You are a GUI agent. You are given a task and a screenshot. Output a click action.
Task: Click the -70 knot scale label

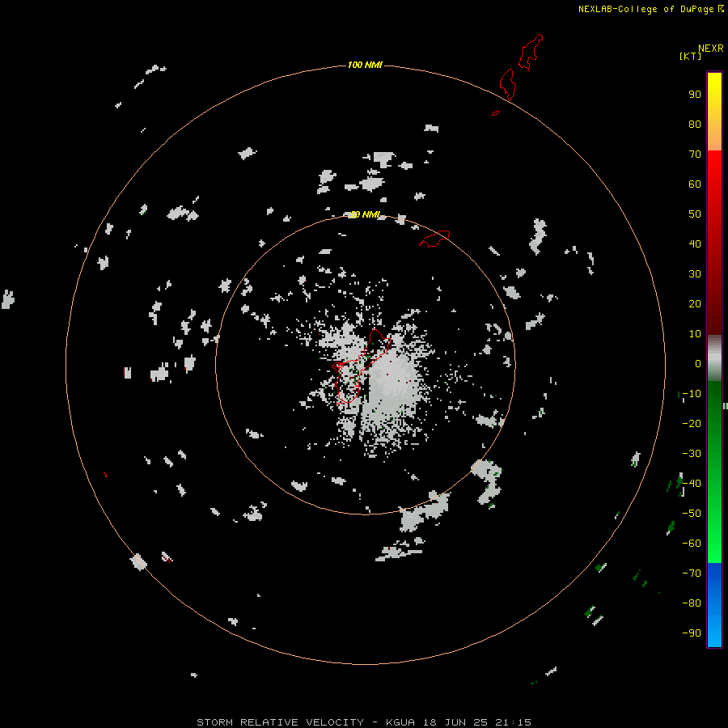coord(692,573)
